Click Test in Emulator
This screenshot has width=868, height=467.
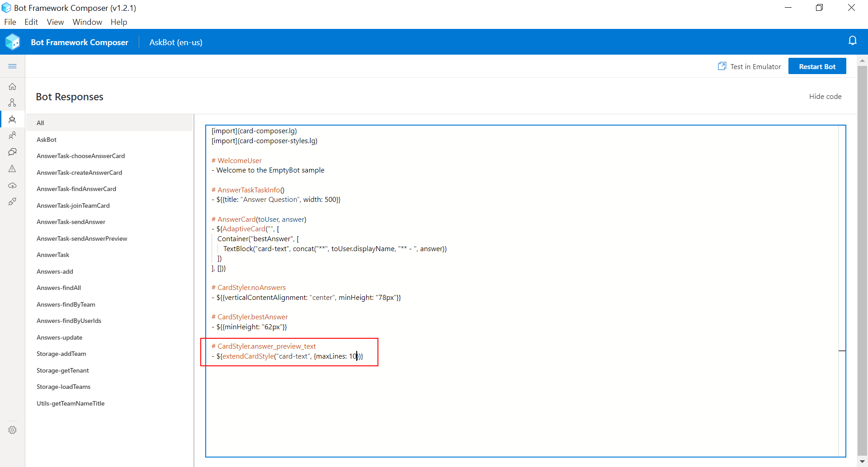point(749,66)
